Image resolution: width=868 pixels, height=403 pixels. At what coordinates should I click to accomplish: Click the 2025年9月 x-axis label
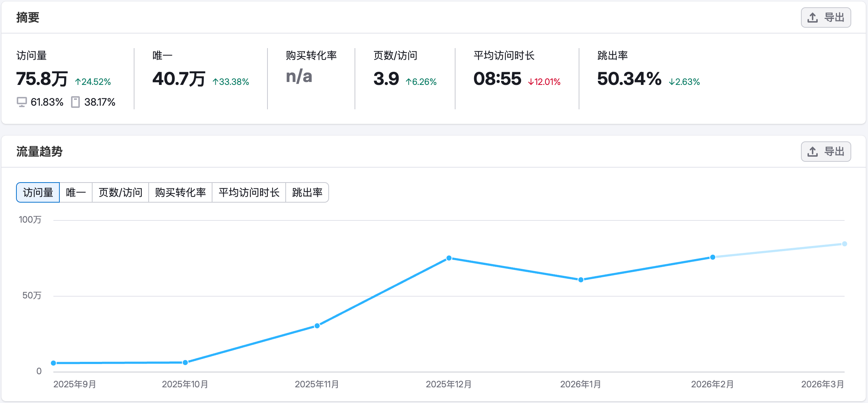point(75,384)
